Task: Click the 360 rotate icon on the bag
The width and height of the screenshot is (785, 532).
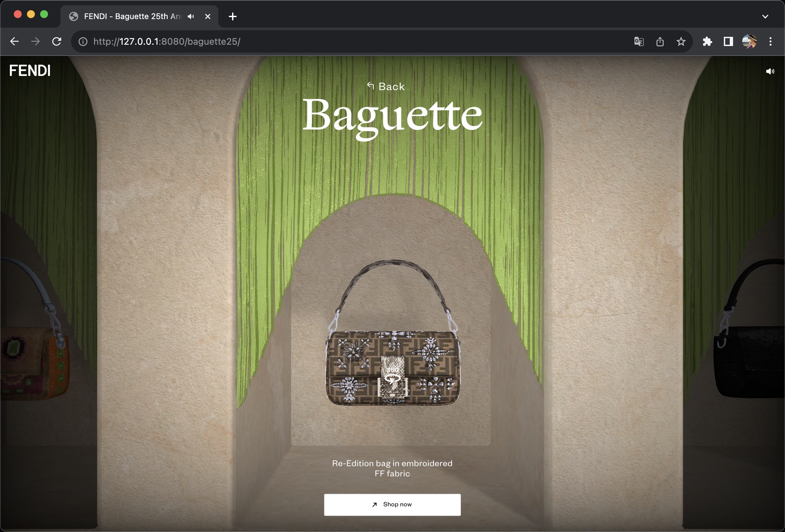Action: 392,375
